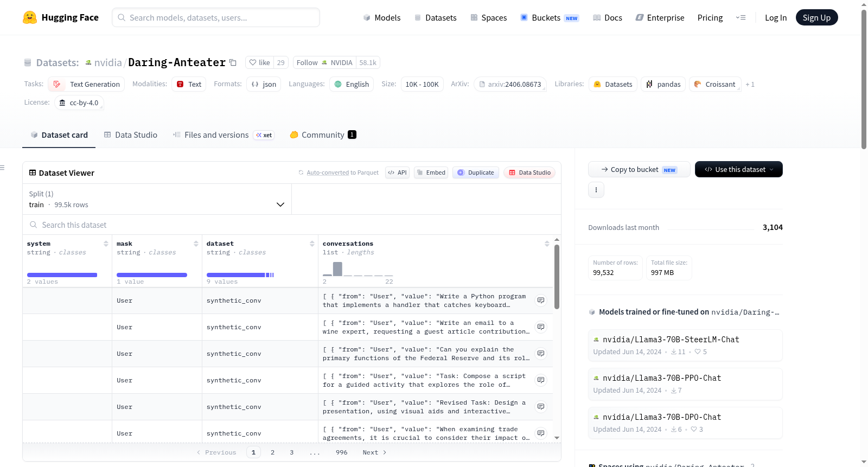Go to page 3 of dataset
This screenshot has width=868, height=467.
point(291,452)
